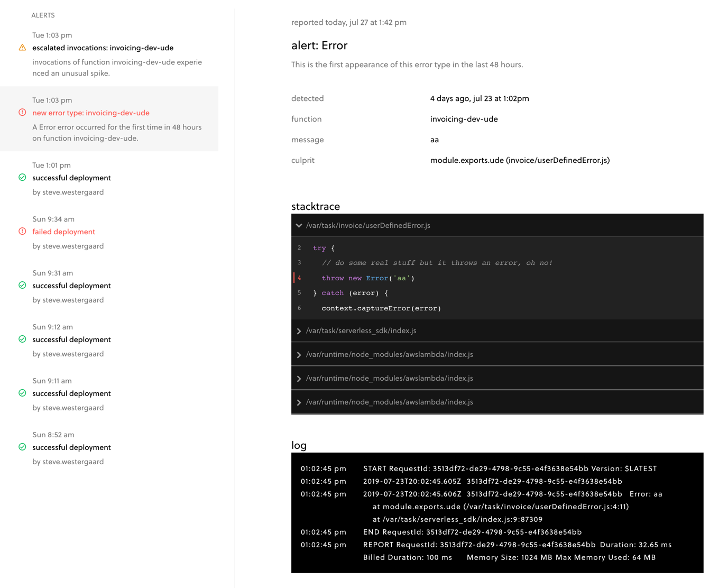Expand the first awslambda/index.js stack frame
Viewport: 728px width, 588px height.
(x=299, y=354)
